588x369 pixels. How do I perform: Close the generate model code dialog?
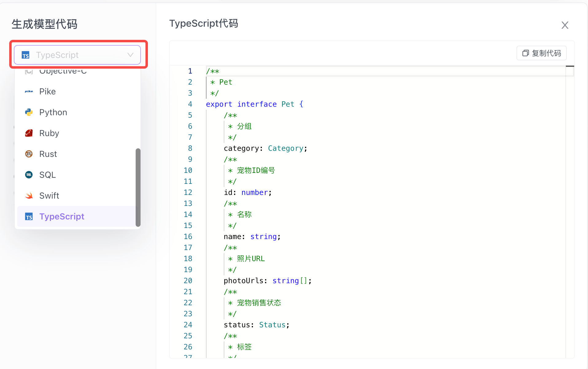pos(565,25)
